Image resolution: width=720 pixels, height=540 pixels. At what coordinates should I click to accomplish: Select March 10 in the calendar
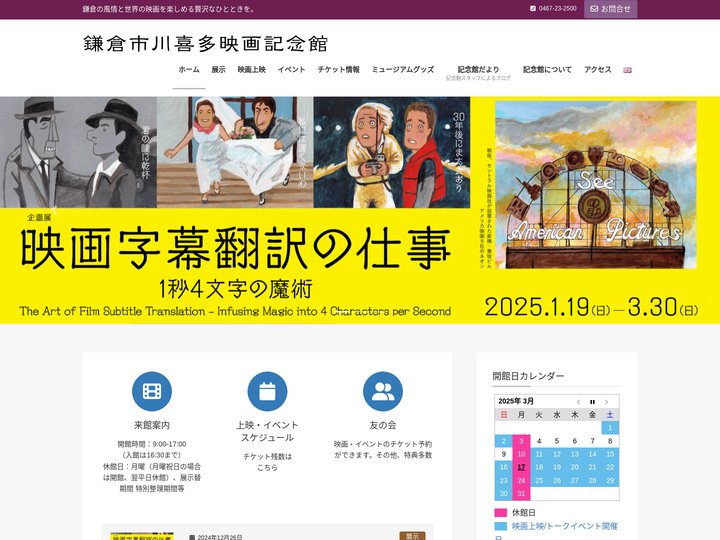point(521,454)
